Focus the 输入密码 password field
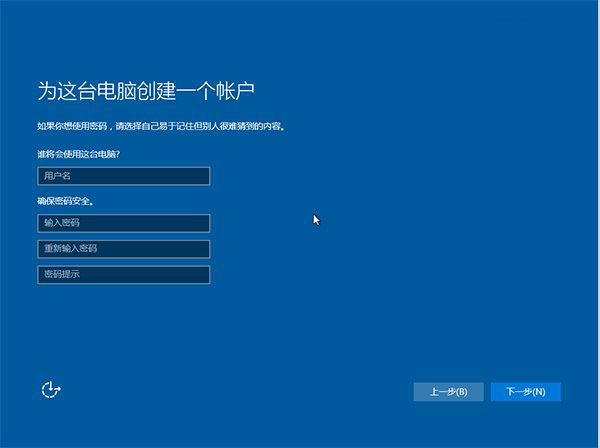Screen dimensions: 600x448 124,223
